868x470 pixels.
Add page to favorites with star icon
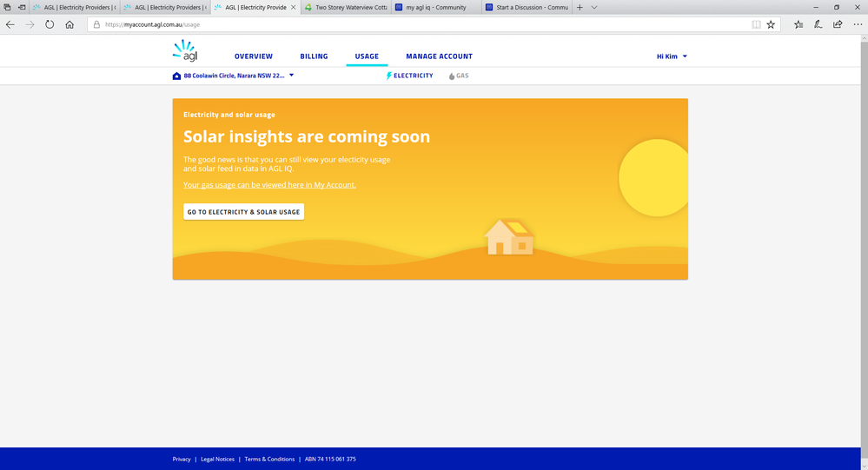pyautogui.click(x=771, y=24)
